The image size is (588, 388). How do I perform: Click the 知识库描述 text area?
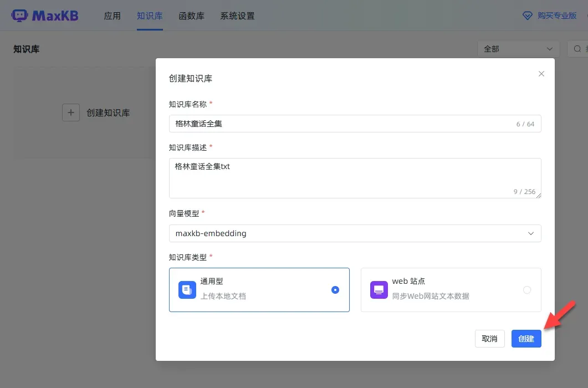click(355, 178)
